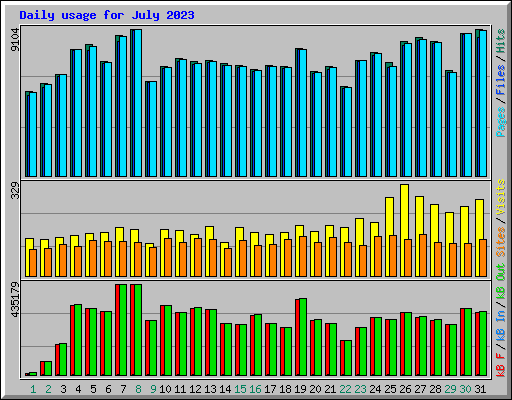Click day 23 label on x-axis
512x400 pixels.
click(x=360, y=389)
